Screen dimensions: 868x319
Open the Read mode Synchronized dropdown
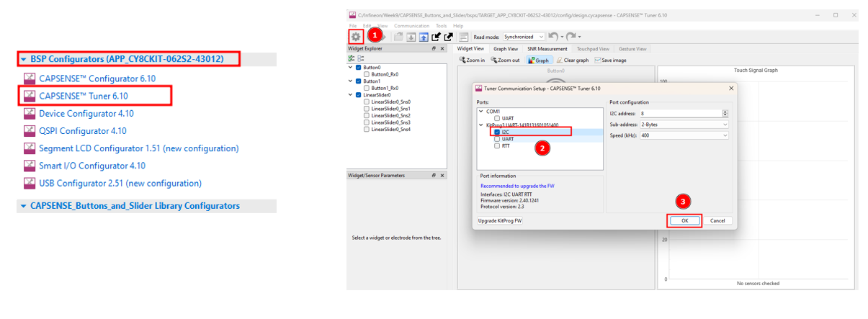tap(524, 37)
